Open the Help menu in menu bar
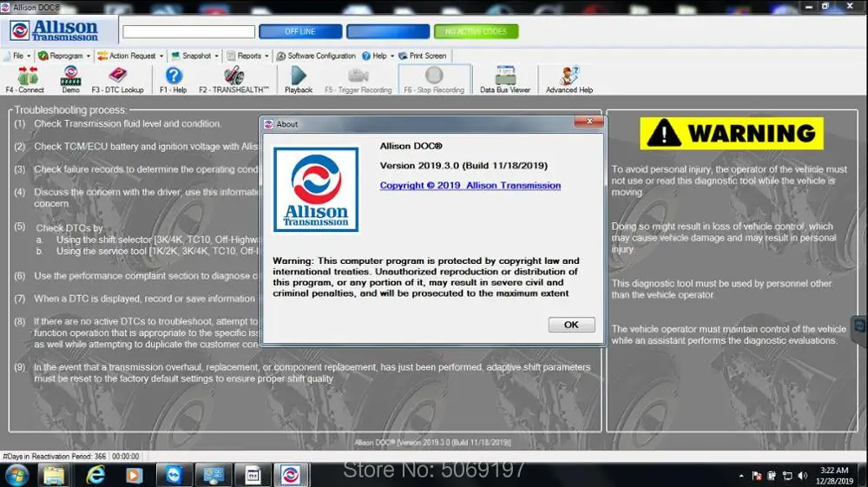Viewport: 868px width, 487px height. point(379,56)
